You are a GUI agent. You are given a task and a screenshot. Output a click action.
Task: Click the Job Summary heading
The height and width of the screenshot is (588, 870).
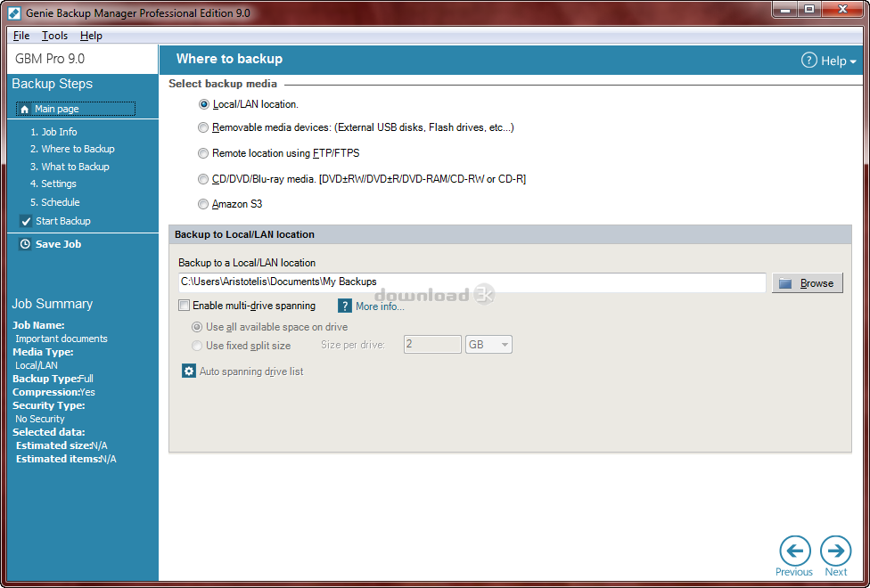pyautogui.click(x=53, y=304)
